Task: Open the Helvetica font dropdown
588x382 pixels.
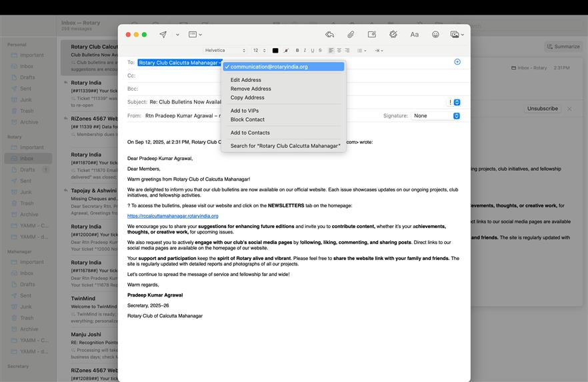Action: [x=225, y=51]
